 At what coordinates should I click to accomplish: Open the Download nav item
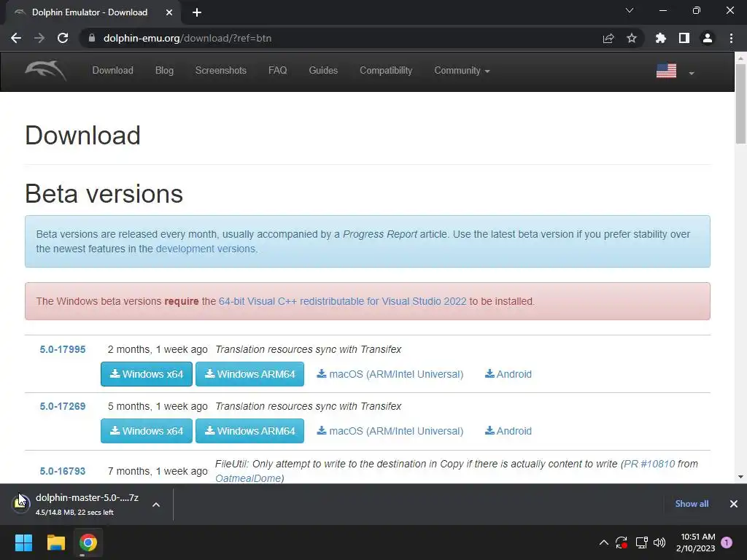click(112, 71)
